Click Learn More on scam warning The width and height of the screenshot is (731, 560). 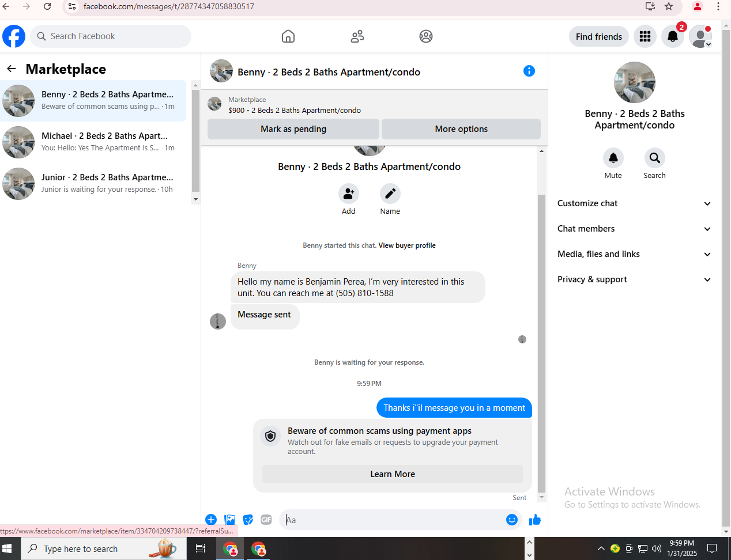click(x=393, y=474)
